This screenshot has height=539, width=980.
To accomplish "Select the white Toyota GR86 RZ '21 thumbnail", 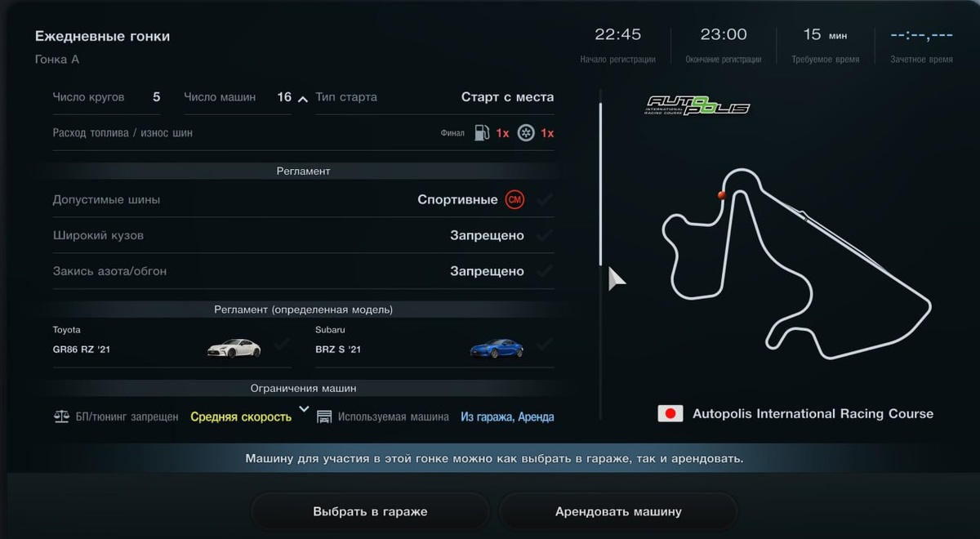I will coord(234,348).
